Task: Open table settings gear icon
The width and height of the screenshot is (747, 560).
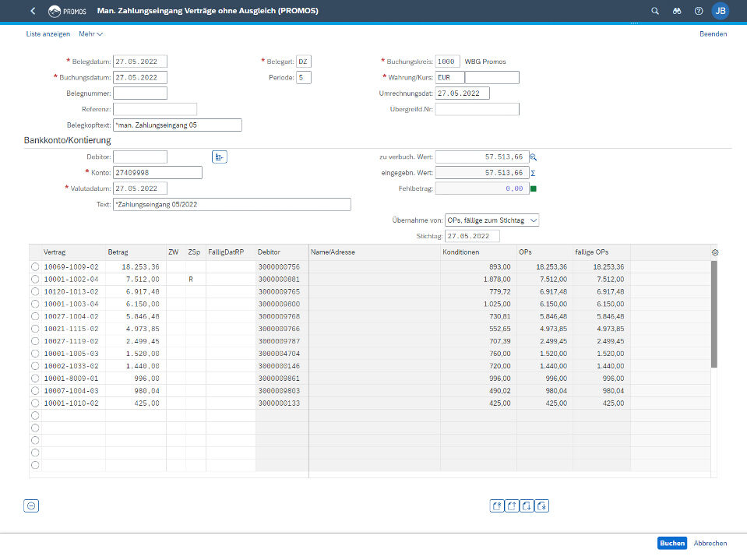Action: click(x=715, y=252)
